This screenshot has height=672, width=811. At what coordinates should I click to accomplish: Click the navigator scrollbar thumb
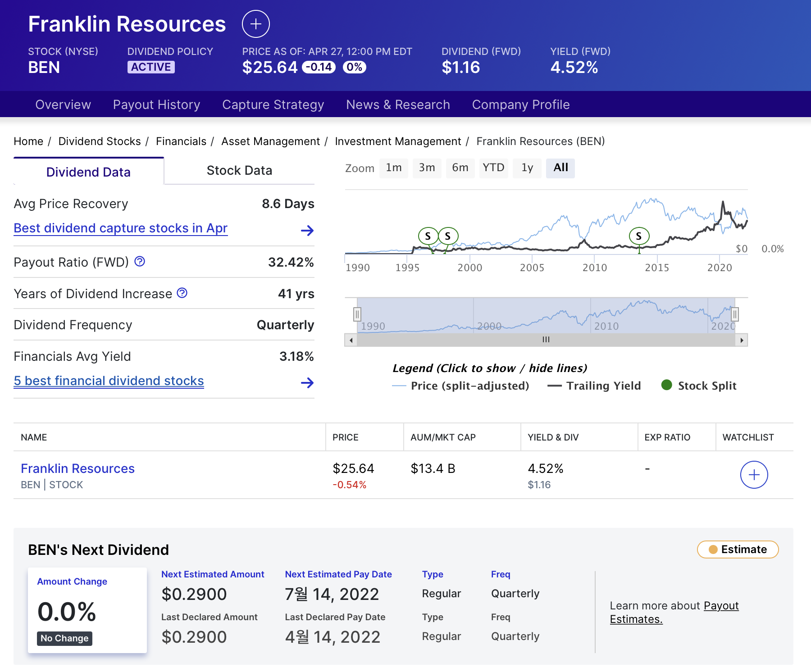[546, 340]
